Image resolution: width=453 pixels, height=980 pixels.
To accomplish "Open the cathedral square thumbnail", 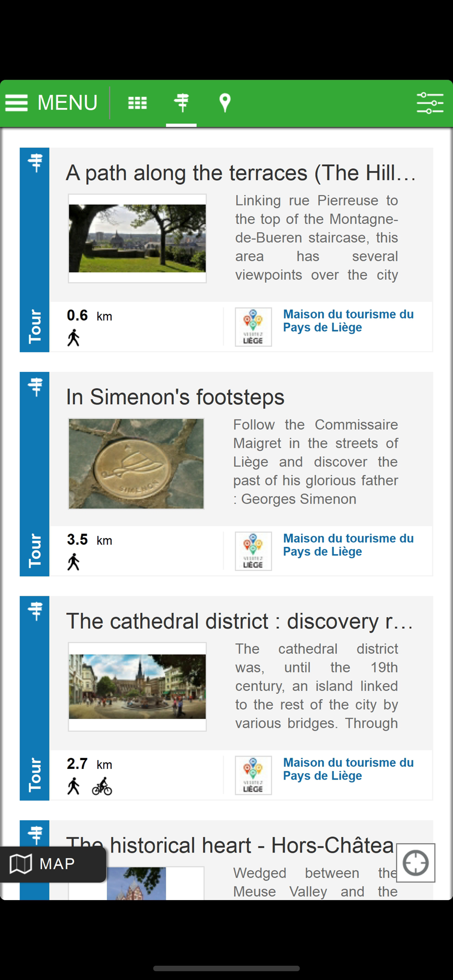I will click(x=137, y=686).
